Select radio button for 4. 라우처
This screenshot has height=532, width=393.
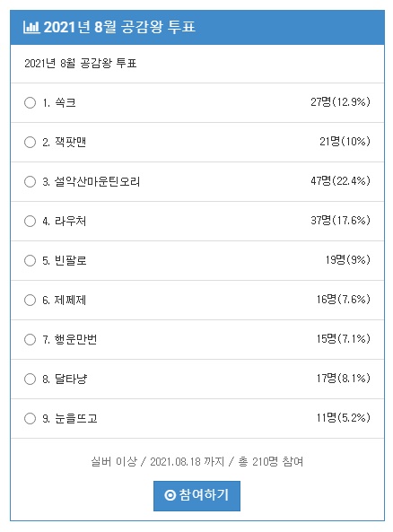[x=30, y=222]
